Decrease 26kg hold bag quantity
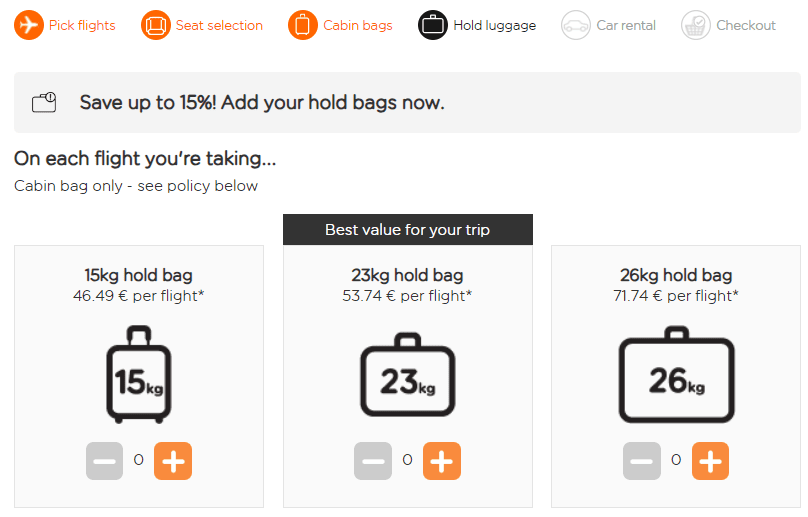Viewport: 808px width, 517px height. [642, 461]
